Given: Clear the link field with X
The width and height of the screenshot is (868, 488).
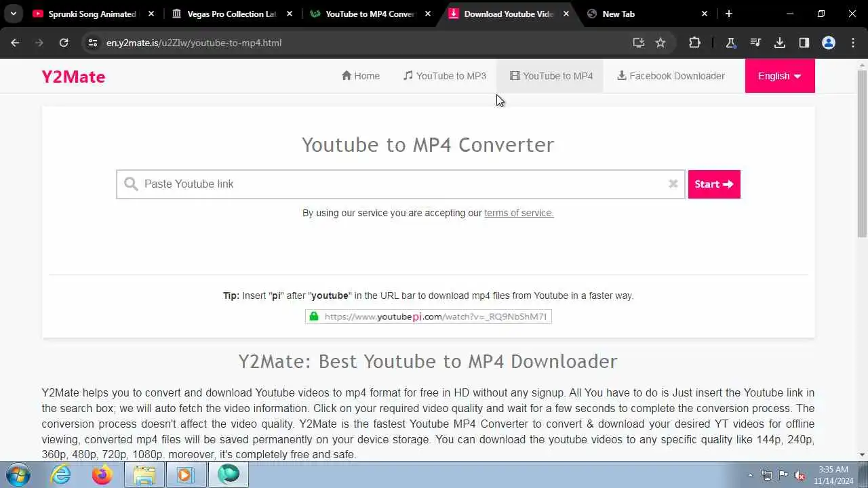Looking at the screenshot, I should pos(673,184).
